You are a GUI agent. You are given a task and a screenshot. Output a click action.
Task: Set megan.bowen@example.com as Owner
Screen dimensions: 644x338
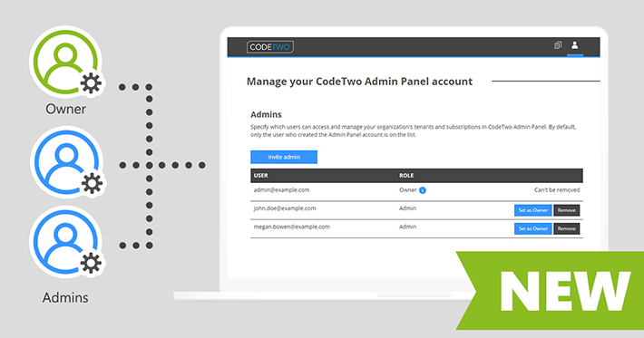click(x=532, y=229)
